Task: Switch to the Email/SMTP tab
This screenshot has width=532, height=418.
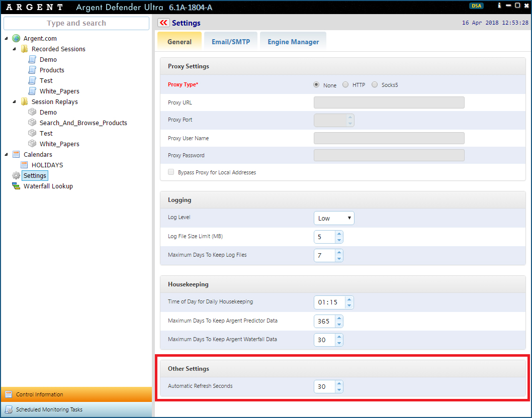Action: click(230, 42)
